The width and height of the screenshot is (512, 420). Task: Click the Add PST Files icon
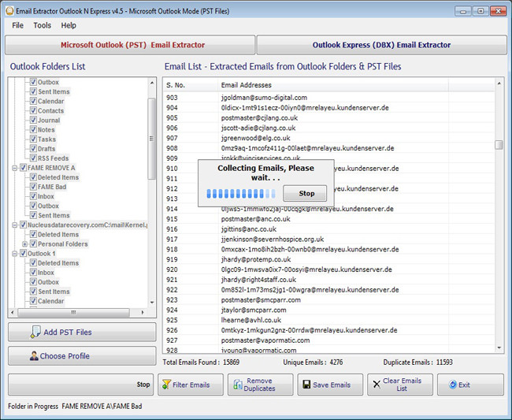click(x=35, y=332)
